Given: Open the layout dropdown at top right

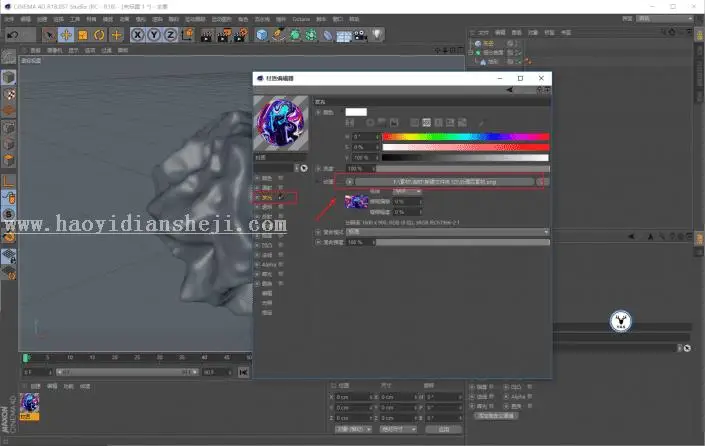Looking at the screenshot, I should click(x=665, y=19).
